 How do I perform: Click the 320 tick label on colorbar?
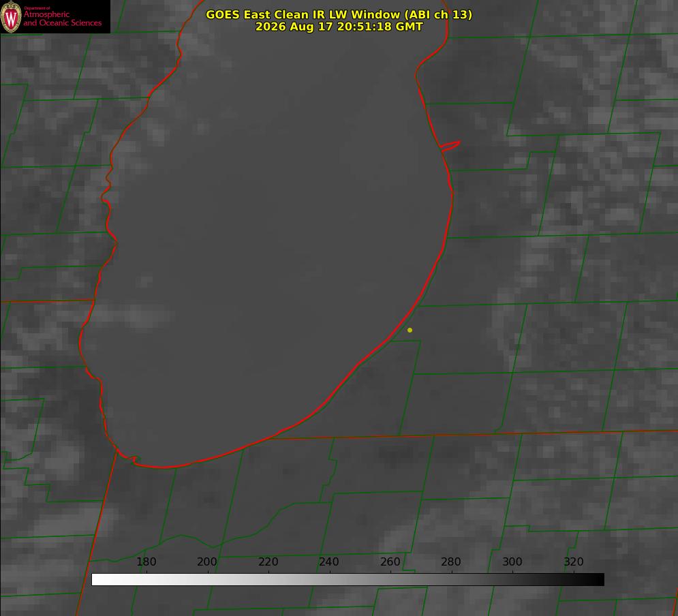(x=574, y=561)
